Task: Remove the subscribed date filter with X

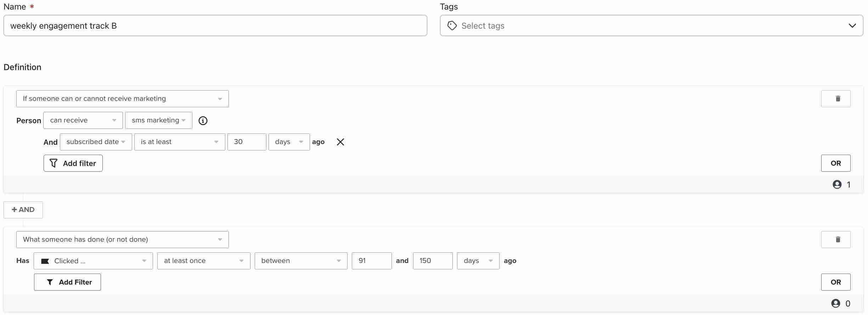Action: click(340, 142)
